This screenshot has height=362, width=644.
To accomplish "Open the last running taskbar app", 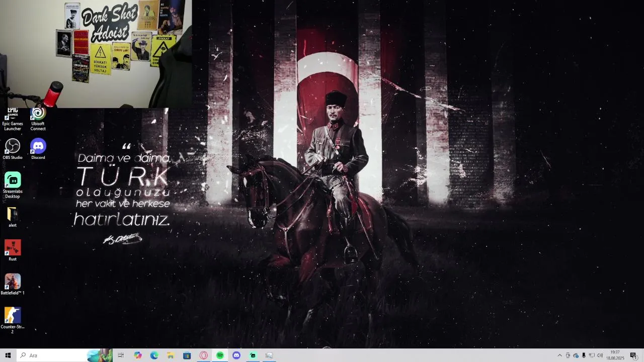I will [269, 355].
